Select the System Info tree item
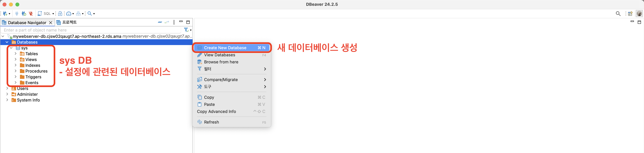This screenshot has height=153, width=644. click(26, 100)
